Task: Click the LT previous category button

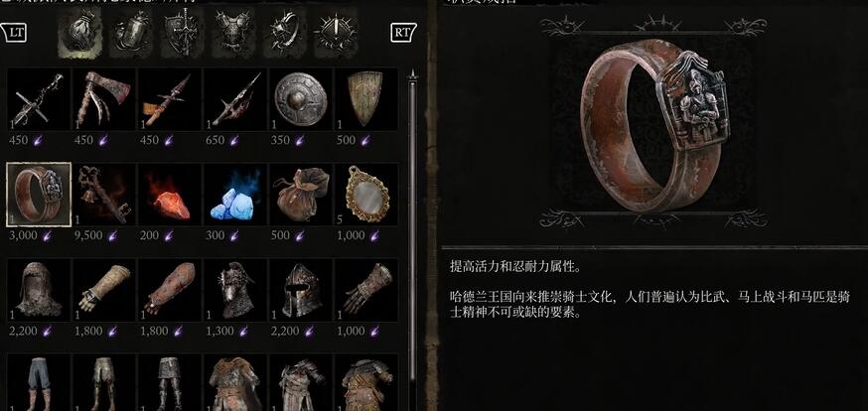Action: [x=14, y=32]
